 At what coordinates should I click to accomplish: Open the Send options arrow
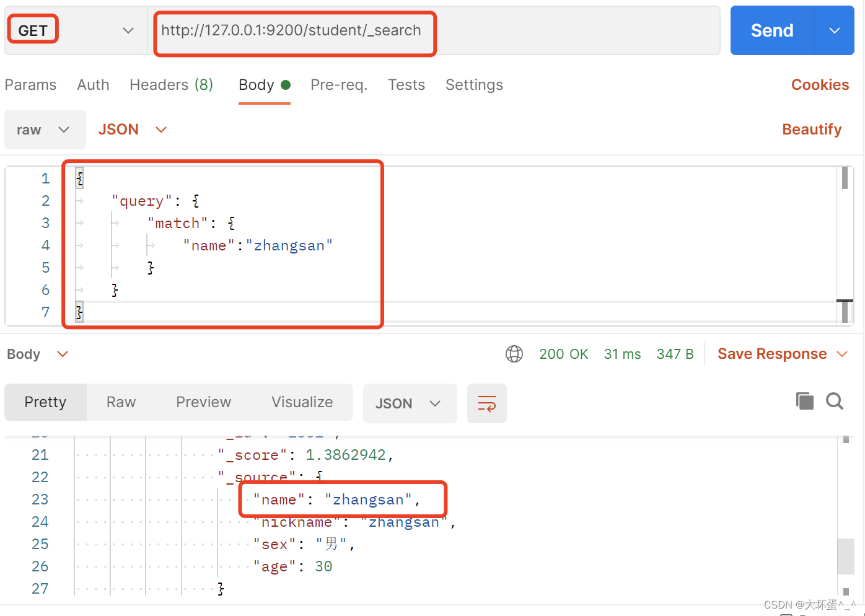tap(835, 30)
